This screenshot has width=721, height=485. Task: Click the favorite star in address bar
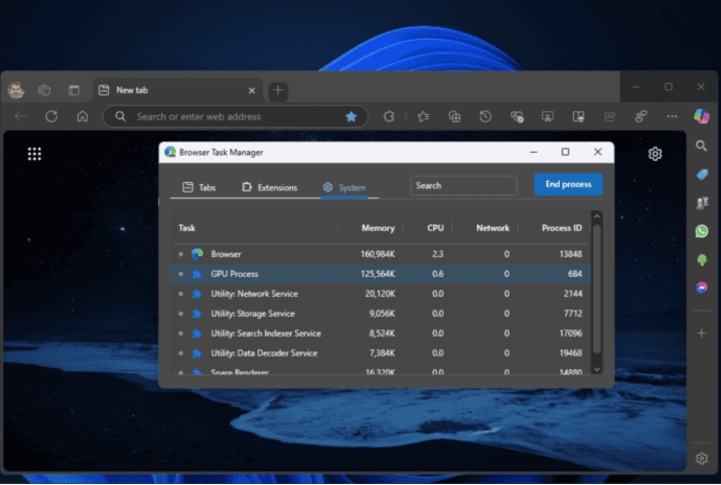[x=351, y=116]
